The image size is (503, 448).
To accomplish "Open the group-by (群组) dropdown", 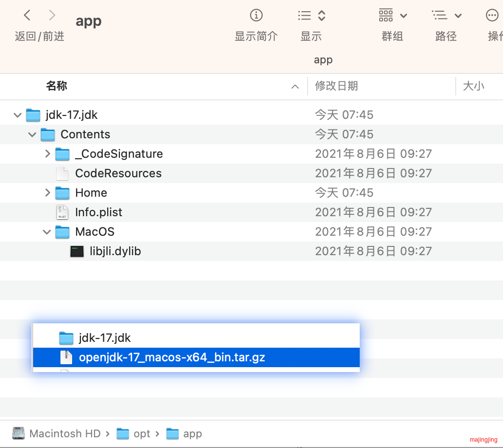I will pyautogui.click(x=393, y=16).
